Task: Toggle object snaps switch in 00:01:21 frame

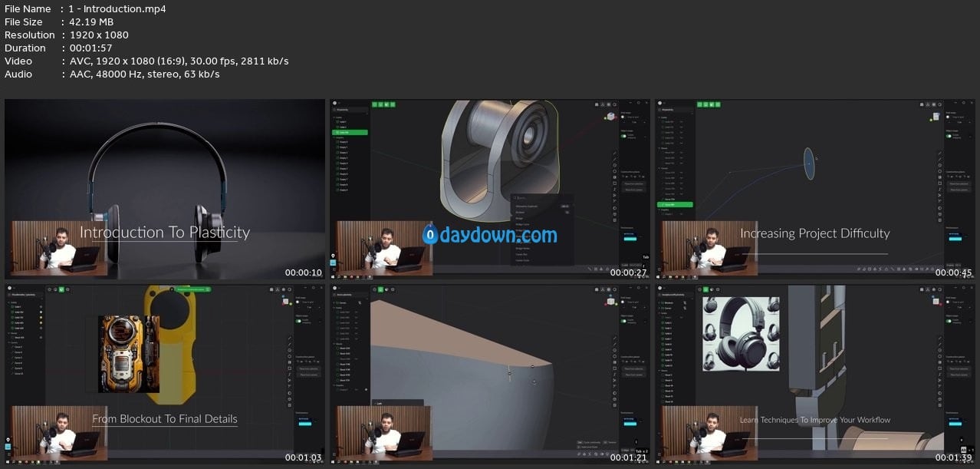Action: (624, 322)
